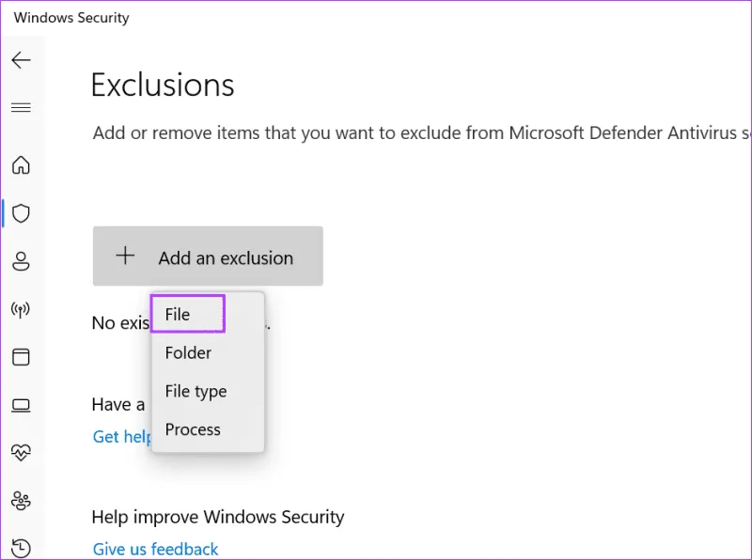Open Firewall & network protection icon

pyautogui.click(x=21, y=309)
